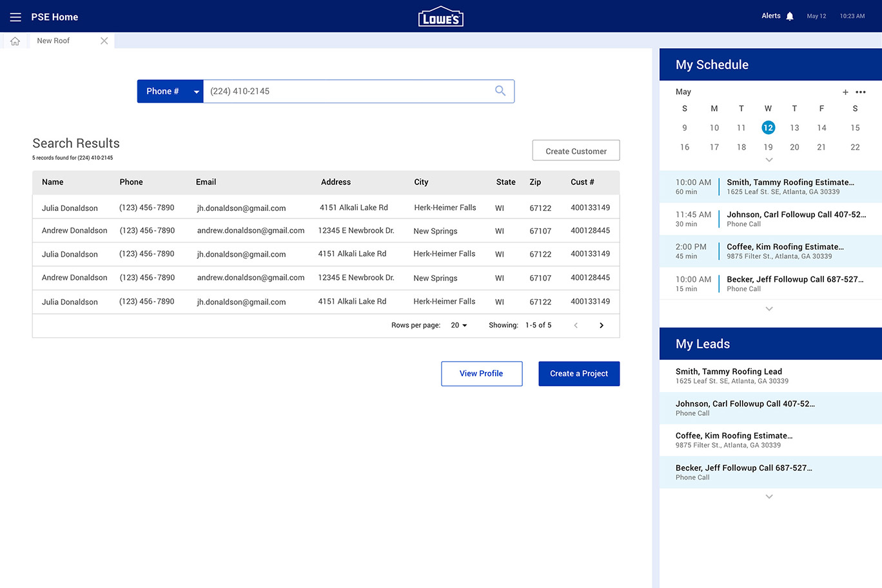This screenshot has height=588, width=882.
Task: Add a schedule event with plus icon
Action: [x=845, y=92]
